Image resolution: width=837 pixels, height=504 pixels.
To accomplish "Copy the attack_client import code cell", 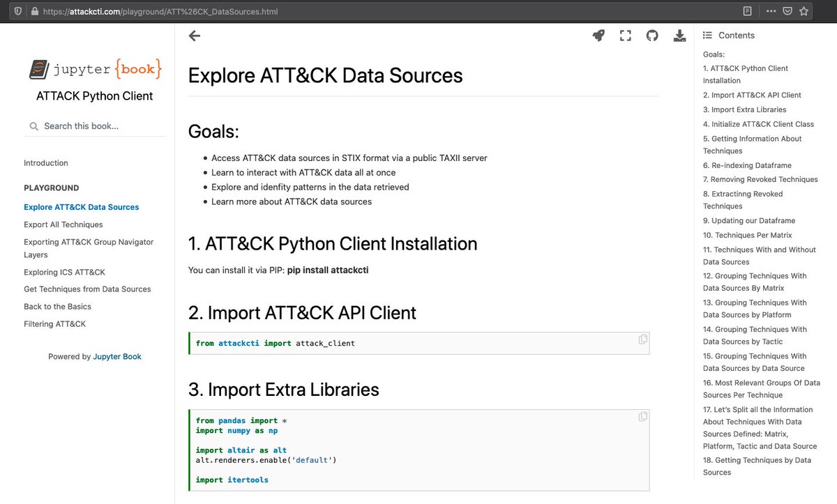I will (x=642, y=339).
